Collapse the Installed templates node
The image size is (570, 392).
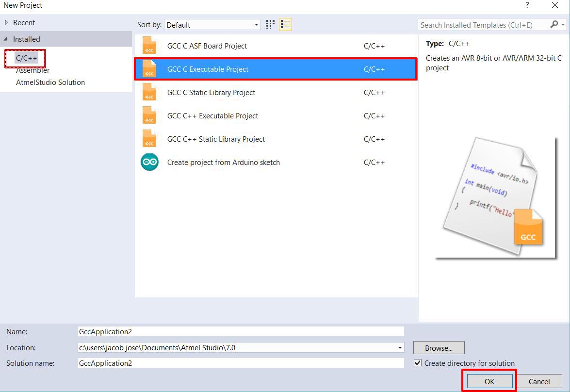pos(5,39)
